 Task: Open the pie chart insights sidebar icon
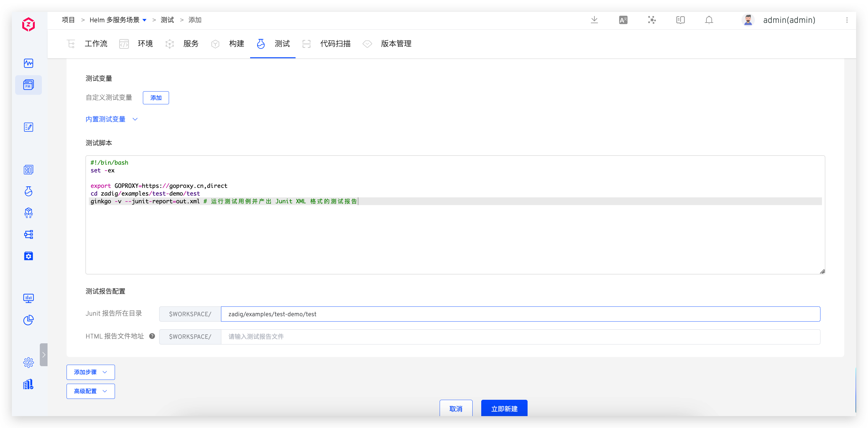(x=29, y=320)
